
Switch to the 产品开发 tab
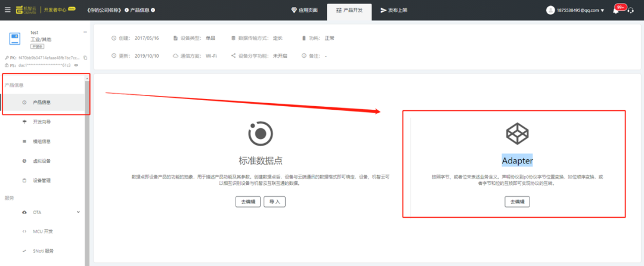349,10
